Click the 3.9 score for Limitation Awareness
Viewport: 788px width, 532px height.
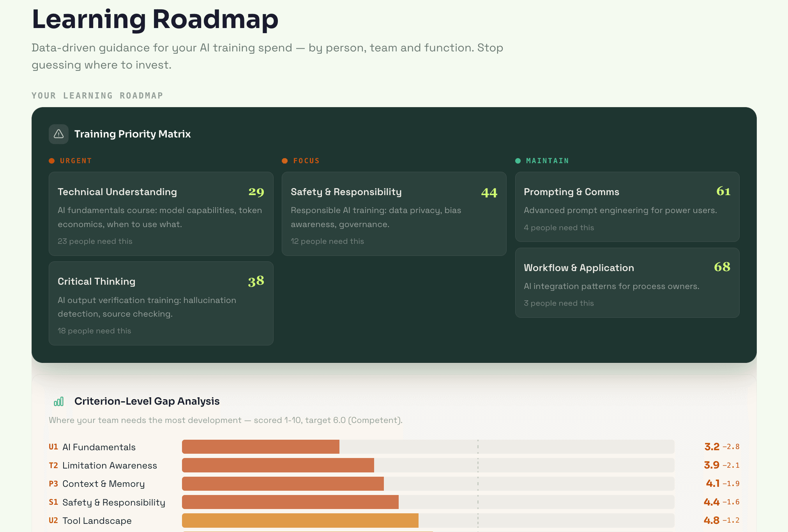click(x=712, y=465)
